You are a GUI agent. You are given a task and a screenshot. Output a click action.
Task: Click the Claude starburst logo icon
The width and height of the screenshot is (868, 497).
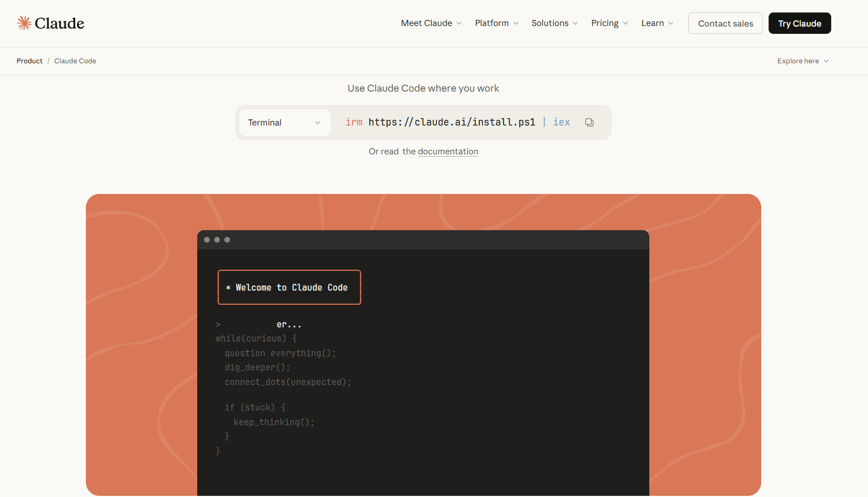[x=24, y=23]
